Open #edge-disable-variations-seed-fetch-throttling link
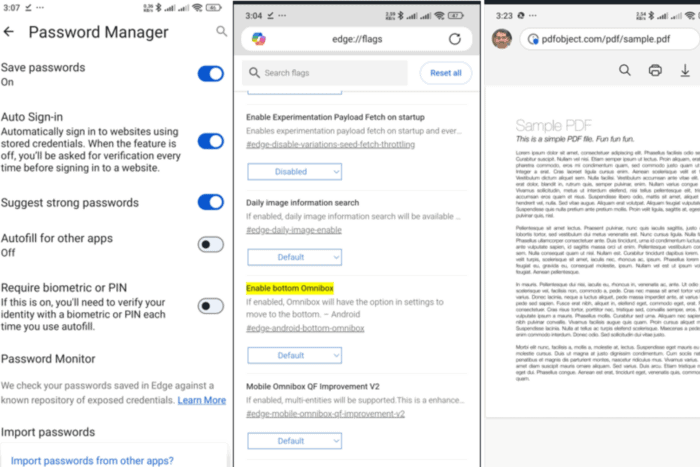 pyautogui.click(x=330, y=145)
